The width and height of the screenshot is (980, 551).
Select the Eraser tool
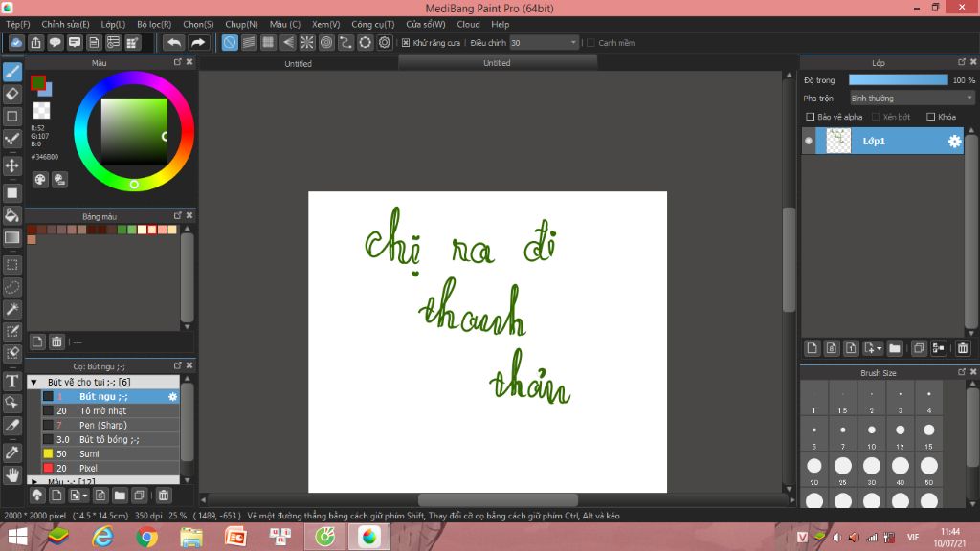(x=11, y=95)
